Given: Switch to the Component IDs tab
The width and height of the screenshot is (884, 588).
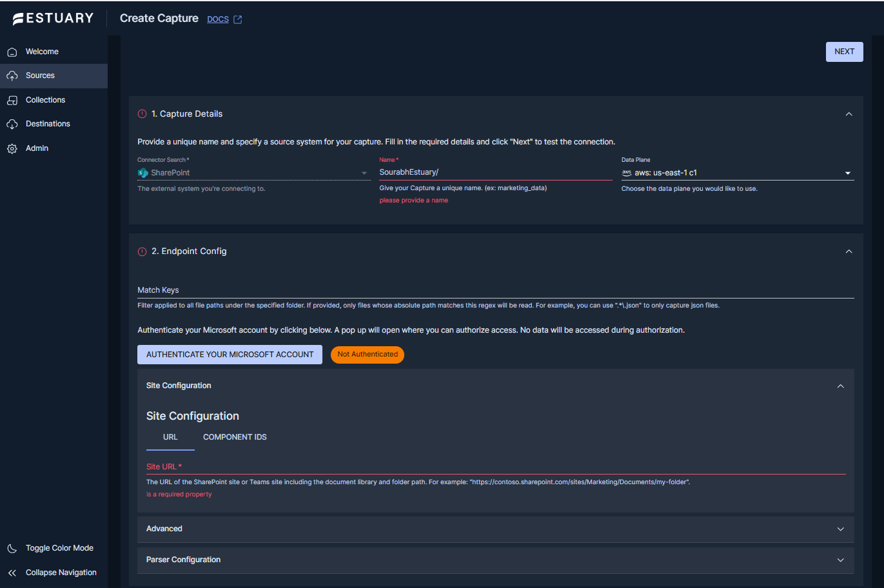Looking at the screenshot, I should [235, 437].
